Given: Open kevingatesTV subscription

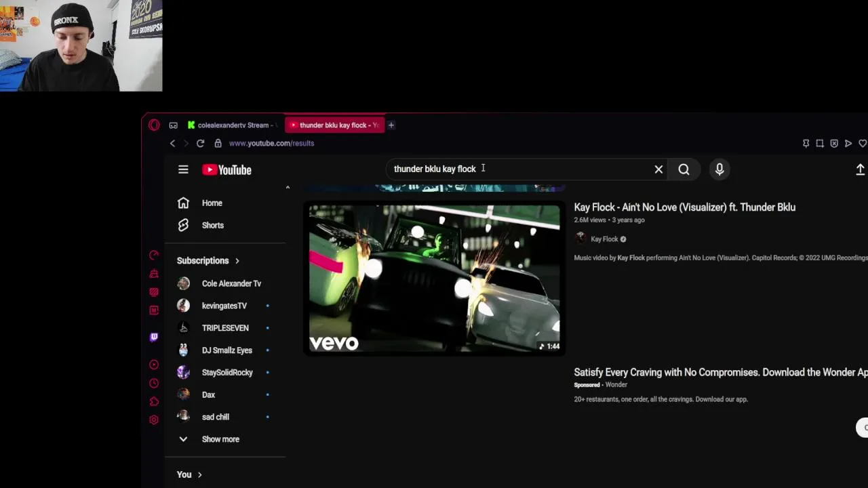Looking at the screenshot, I should tap(225, 306).
